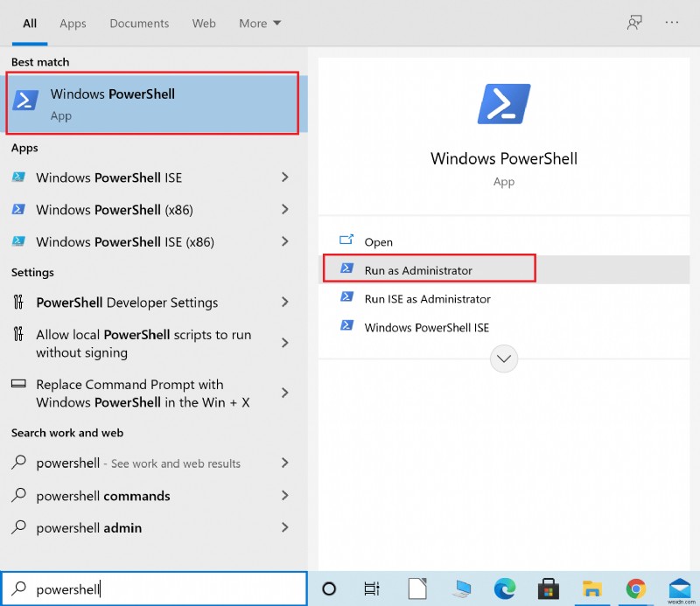Screen dimensions: 700x606
Task: Open the Windows PowerShell best match result
Action: (152, 103)
